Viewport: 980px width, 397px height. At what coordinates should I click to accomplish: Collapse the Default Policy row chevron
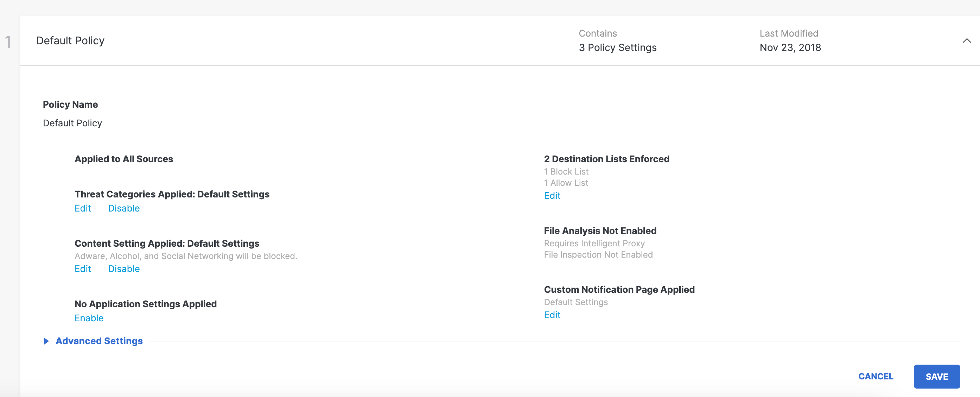point(966,41)
